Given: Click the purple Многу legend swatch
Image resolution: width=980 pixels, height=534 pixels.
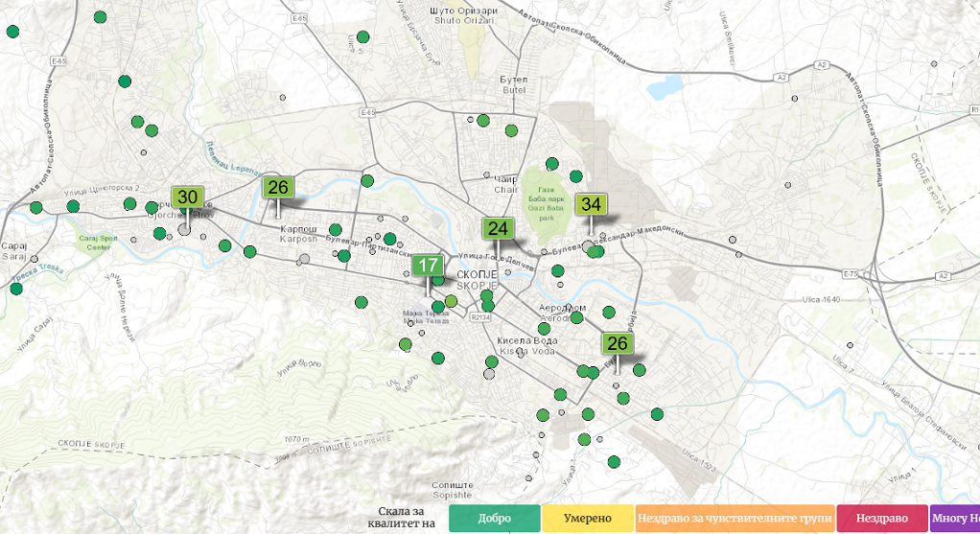Looking at the screenshot, I should (955, 519).
